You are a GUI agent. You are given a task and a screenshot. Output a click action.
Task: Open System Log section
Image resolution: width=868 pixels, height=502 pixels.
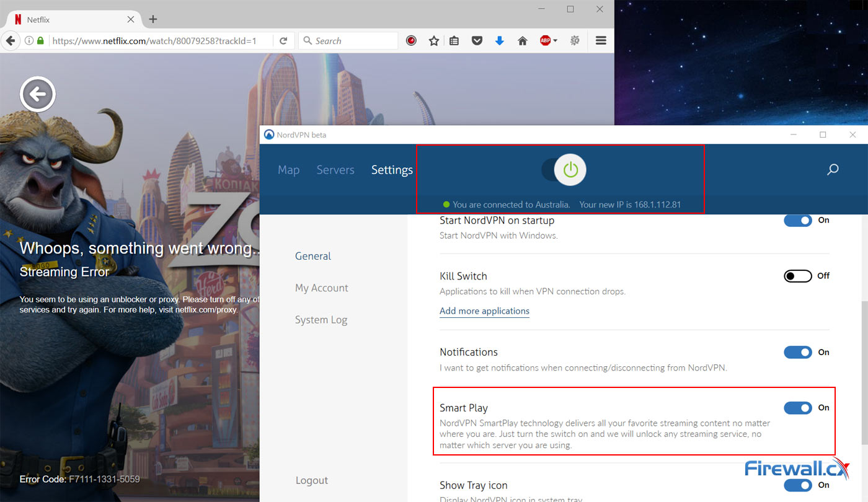coord(321,320)
